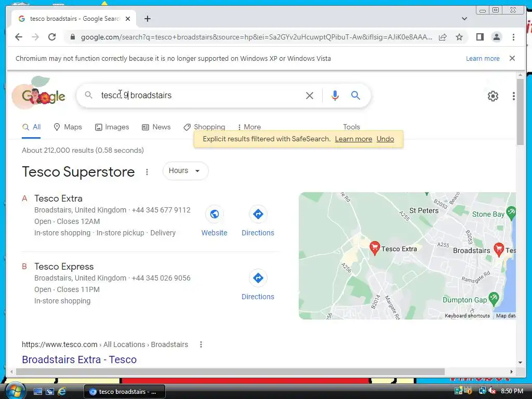Switch to the News tab
Viewport: 532px width, 399px height.
coord(156,127)
